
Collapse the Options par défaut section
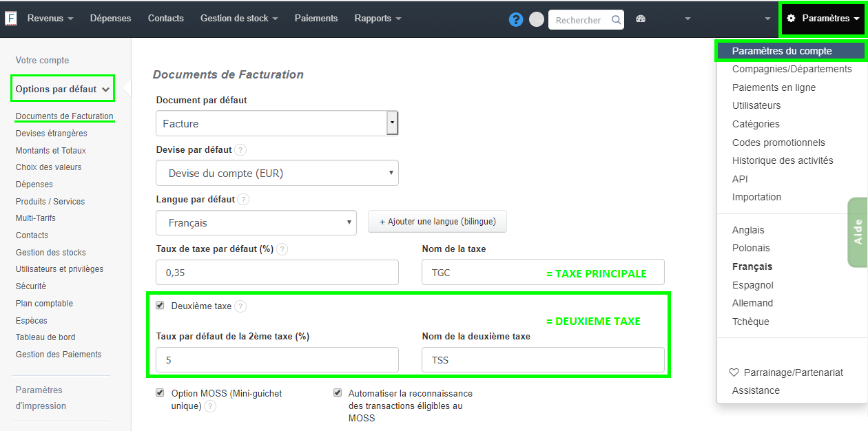point(62,88)
